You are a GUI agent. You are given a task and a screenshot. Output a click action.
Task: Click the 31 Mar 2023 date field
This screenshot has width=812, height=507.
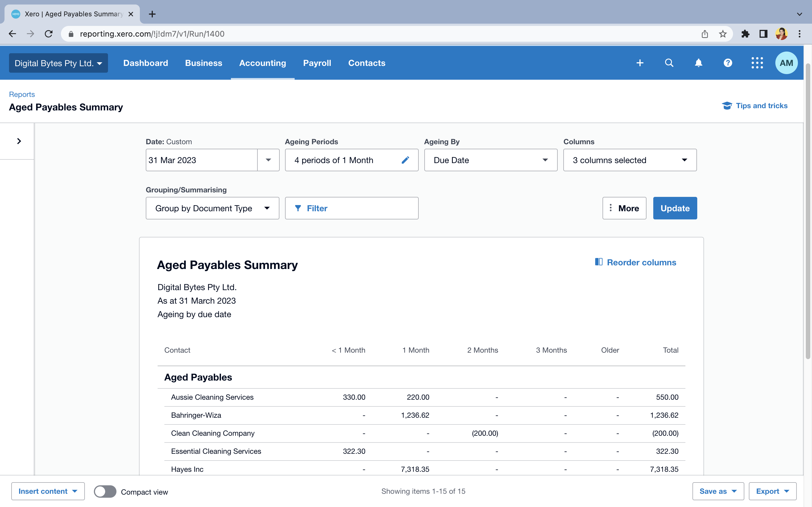[201, 160]
